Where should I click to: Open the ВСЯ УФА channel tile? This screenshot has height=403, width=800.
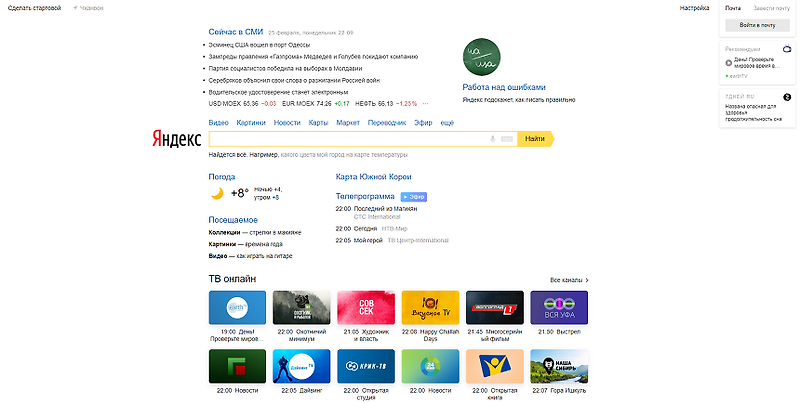[559, 308]
